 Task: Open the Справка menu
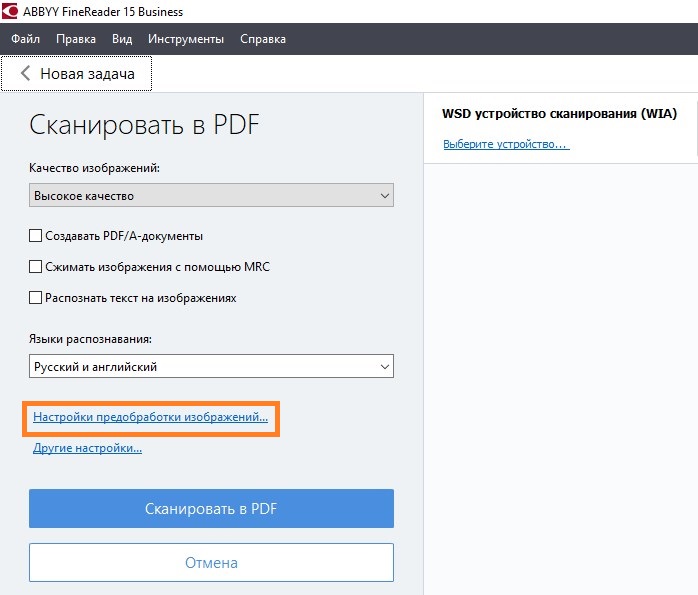(x=263, y=39)
